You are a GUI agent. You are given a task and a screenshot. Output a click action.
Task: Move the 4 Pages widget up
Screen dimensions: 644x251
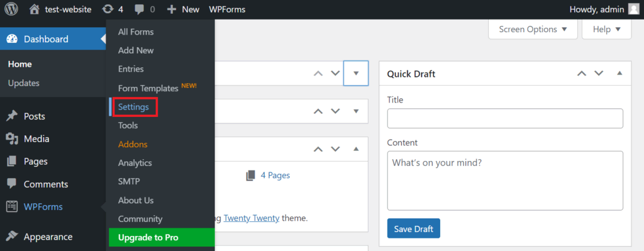[x=318, y=149]
